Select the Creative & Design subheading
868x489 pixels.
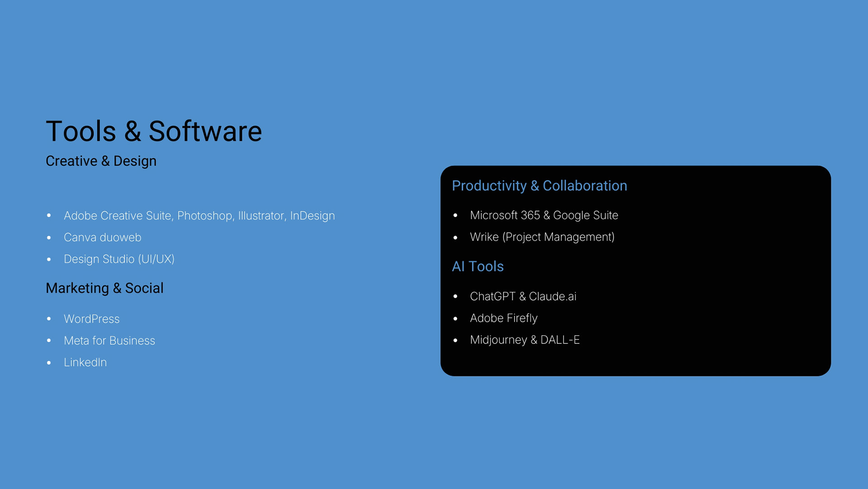click(101, 161)
